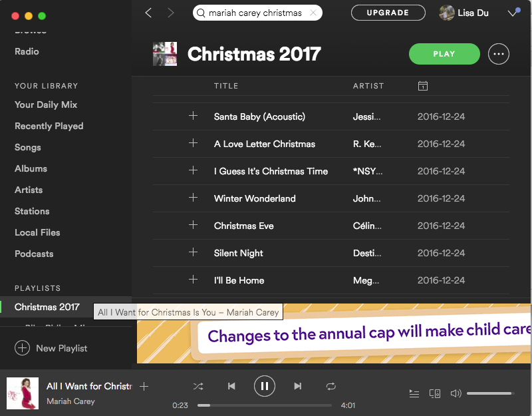Click the search box containing mariah carey christmas
The width and height of the screenshot is (532, 416).
(x=257, y=13)
